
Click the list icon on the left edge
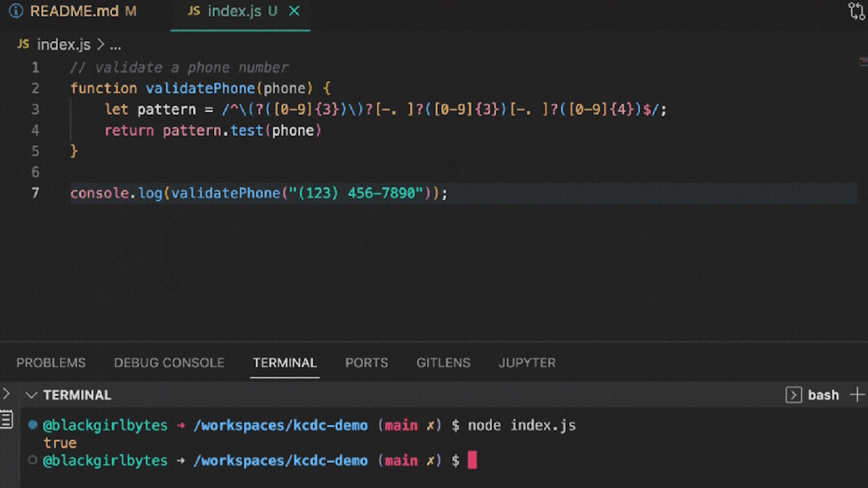[x=6, y=419]
